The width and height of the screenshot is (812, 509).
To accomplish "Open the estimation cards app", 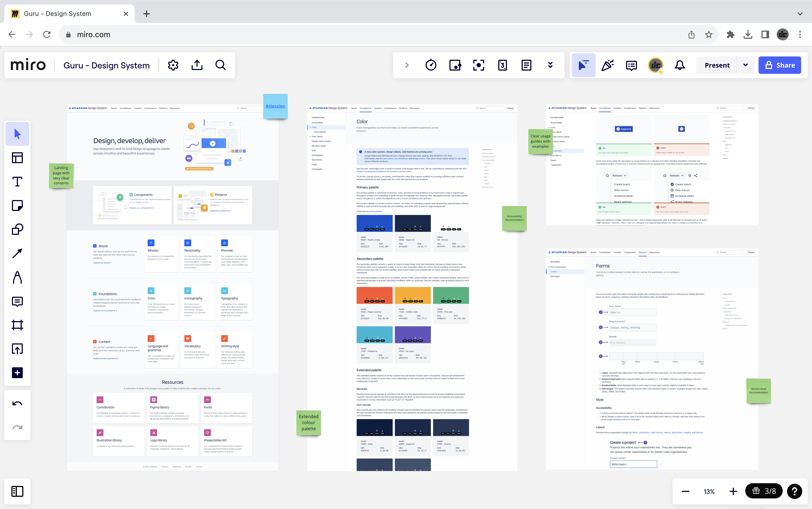I will tap(502, 65).
